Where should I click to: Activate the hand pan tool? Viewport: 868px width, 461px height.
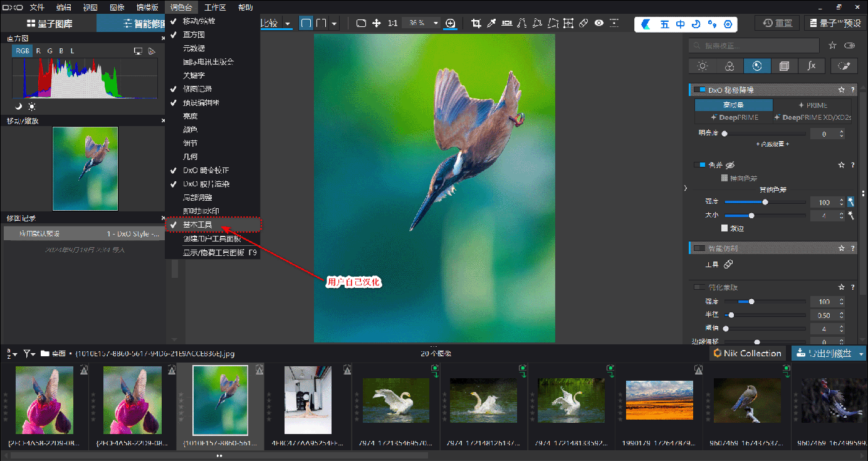377,23
